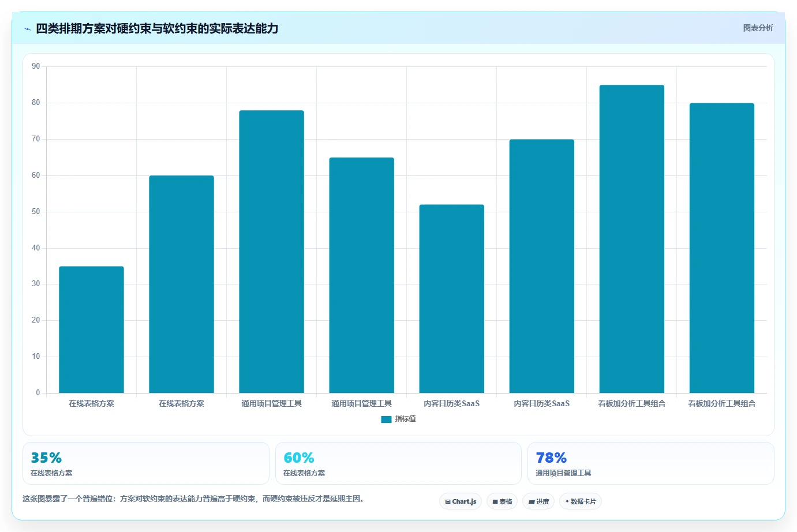Viewport: 797px width, 532px height.
Task: Click the 内容日历类SaaS axis label under the 70 bar
Action: click(x=541, y=403)
